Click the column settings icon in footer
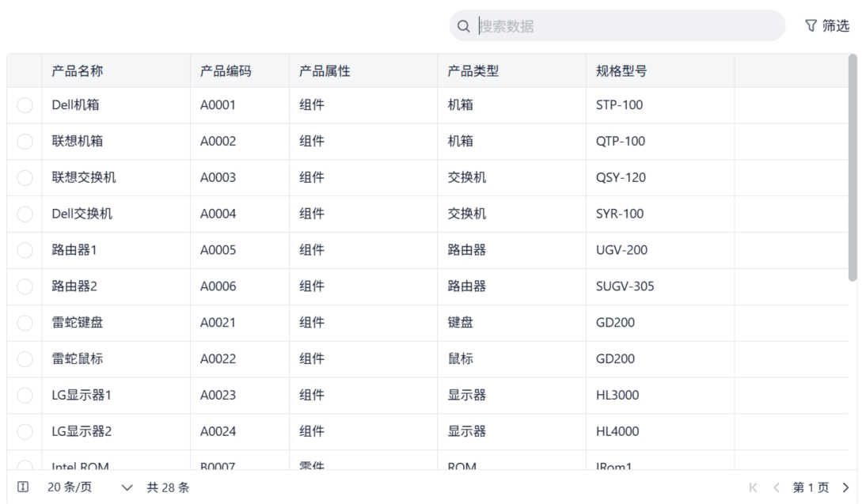 (23, 487)
